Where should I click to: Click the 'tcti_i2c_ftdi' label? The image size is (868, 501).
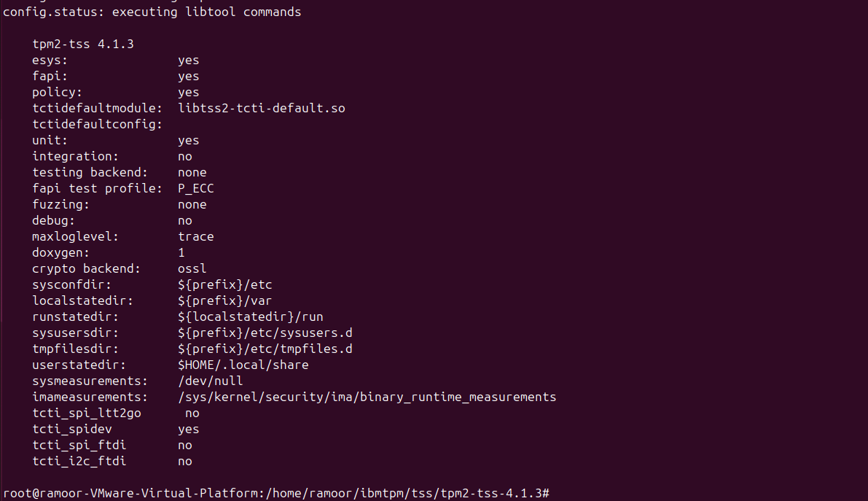(79, 461)
